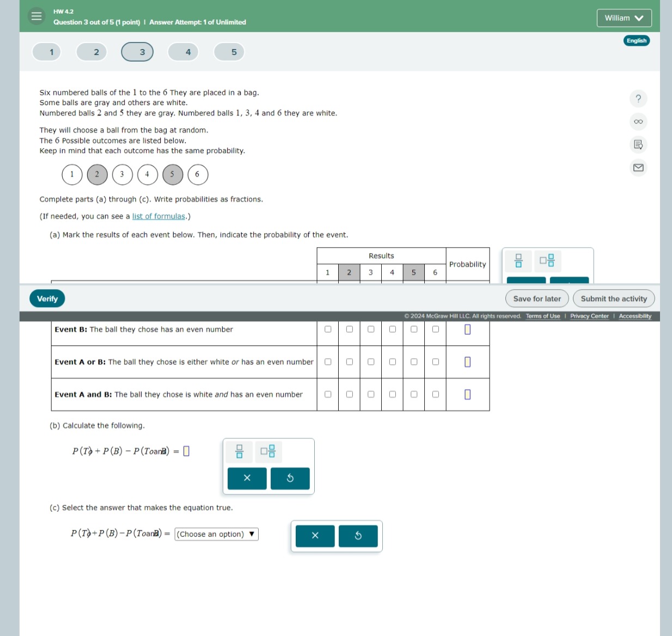Click the undo arrow icon in part (b)
The height and width of the screenshot is (636, 672).
tap(290, 479)
